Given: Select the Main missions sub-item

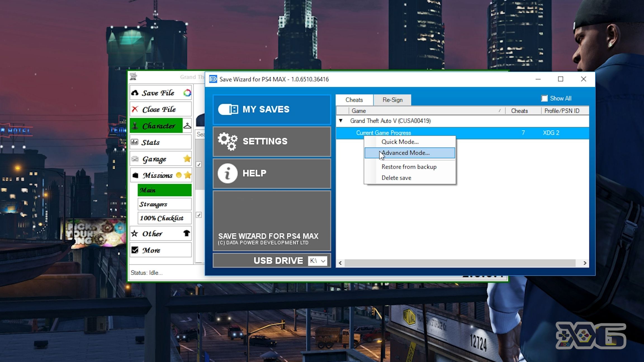Looking at the screenshot, I should coord(165,190).
